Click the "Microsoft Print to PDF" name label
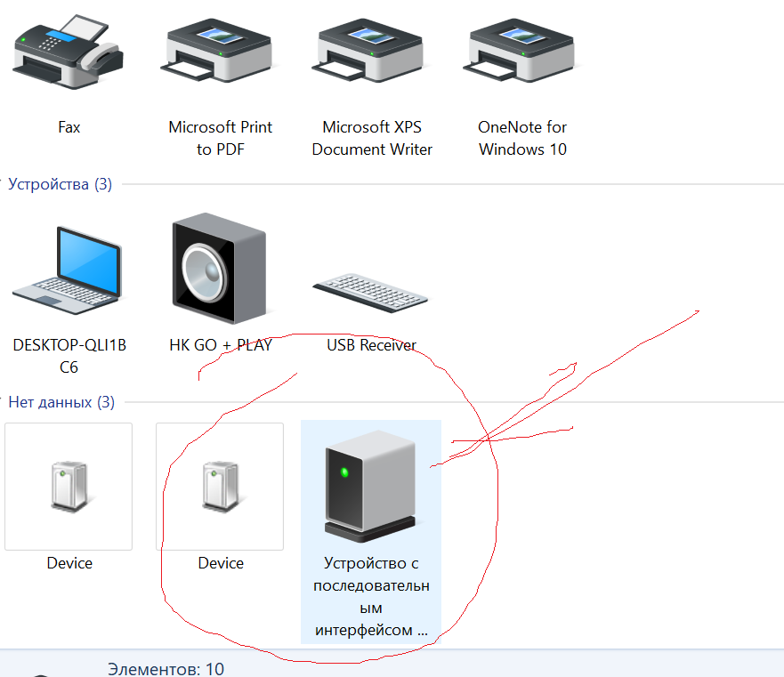 220,138
